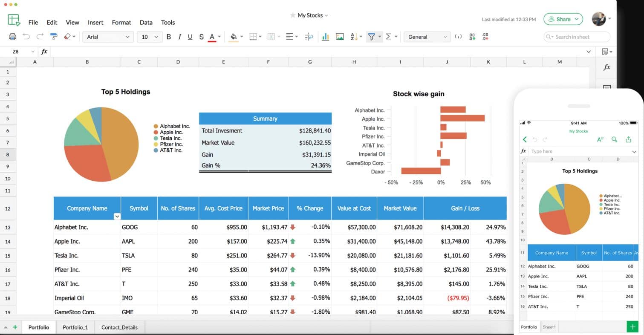
Task: Click the GOOG symbol cell
Action: 139,228
